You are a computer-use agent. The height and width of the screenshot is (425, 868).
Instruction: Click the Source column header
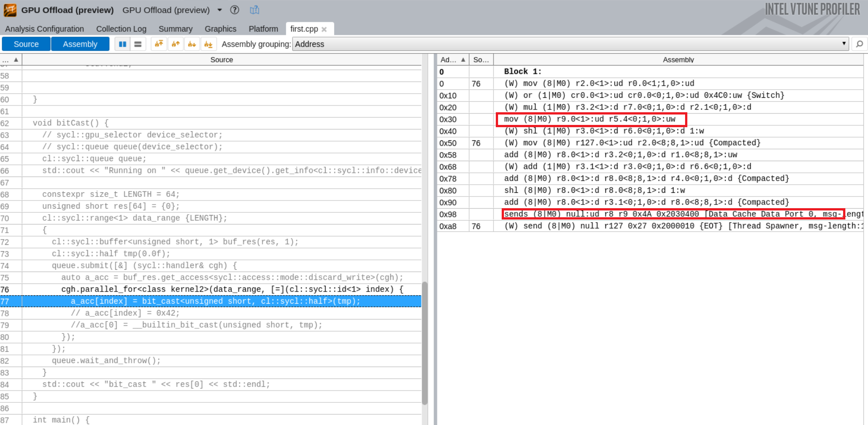[221, 60]
